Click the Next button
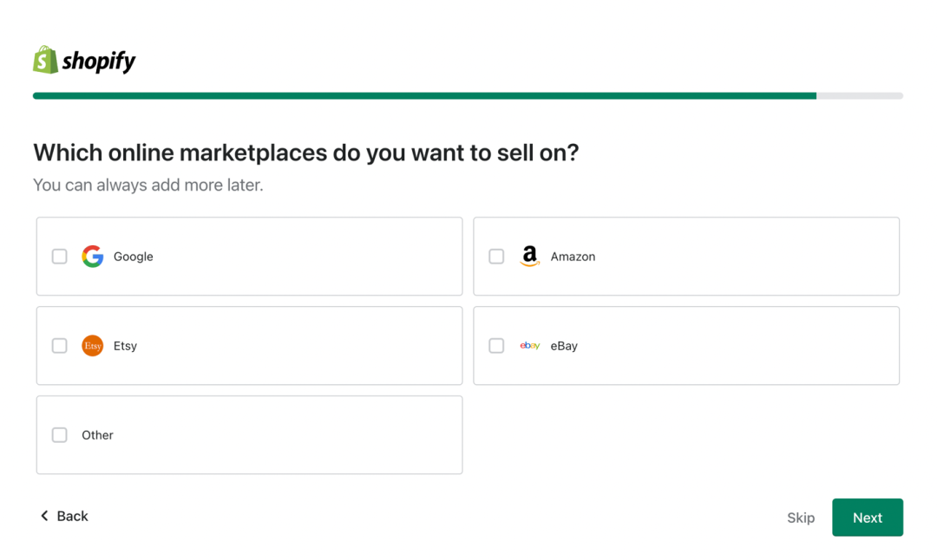The width and height of the screenshot is (937, 560). tap(867, 517)
